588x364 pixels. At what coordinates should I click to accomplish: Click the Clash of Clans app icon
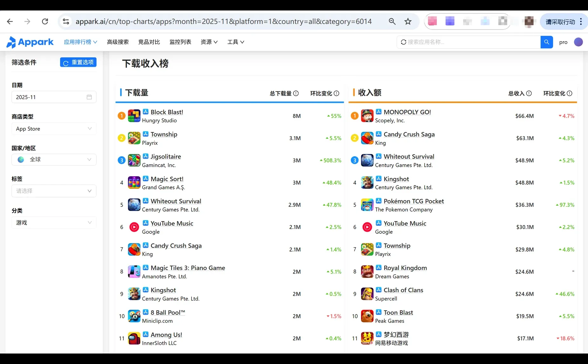click(367, 294)
